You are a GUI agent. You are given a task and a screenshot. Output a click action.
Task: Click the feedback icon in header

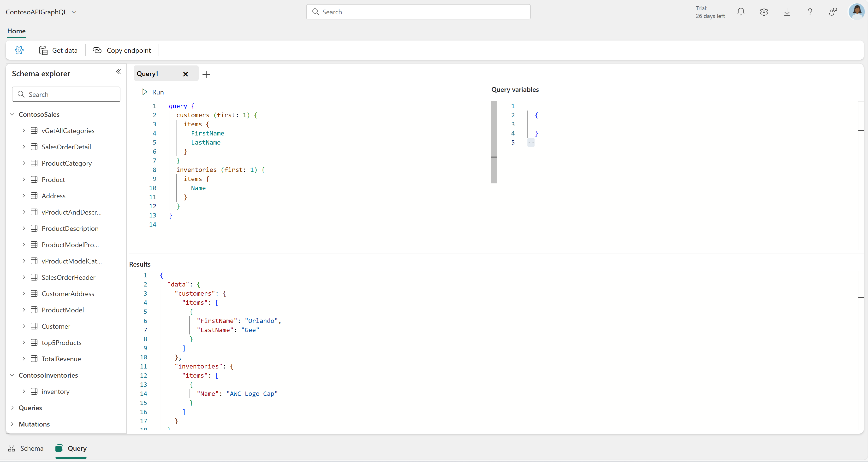(833, 12)
